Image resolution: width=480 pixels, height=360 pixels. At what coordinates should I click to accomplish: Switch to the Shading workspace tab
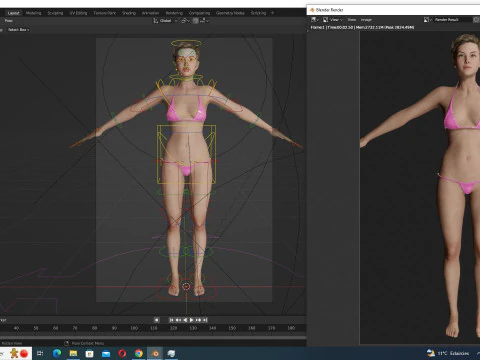coord(129,13)
